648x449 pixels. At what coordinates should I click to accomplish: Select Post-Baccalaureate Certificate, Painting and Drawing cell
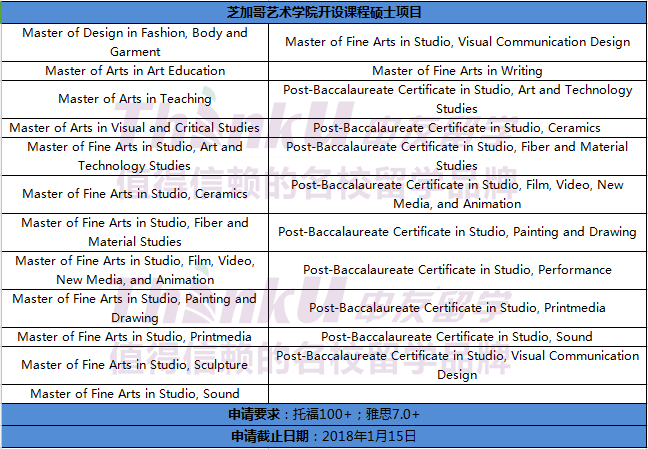457,232
